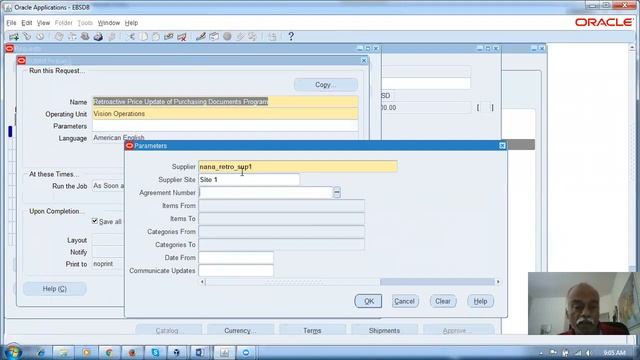Close the Parameters dialog

[502, 146]
